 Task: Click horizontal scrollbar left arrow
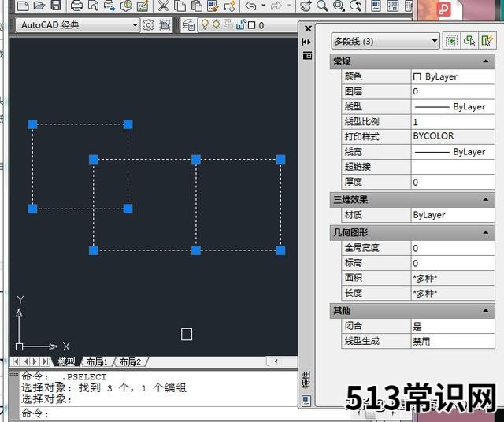[276, 361]
